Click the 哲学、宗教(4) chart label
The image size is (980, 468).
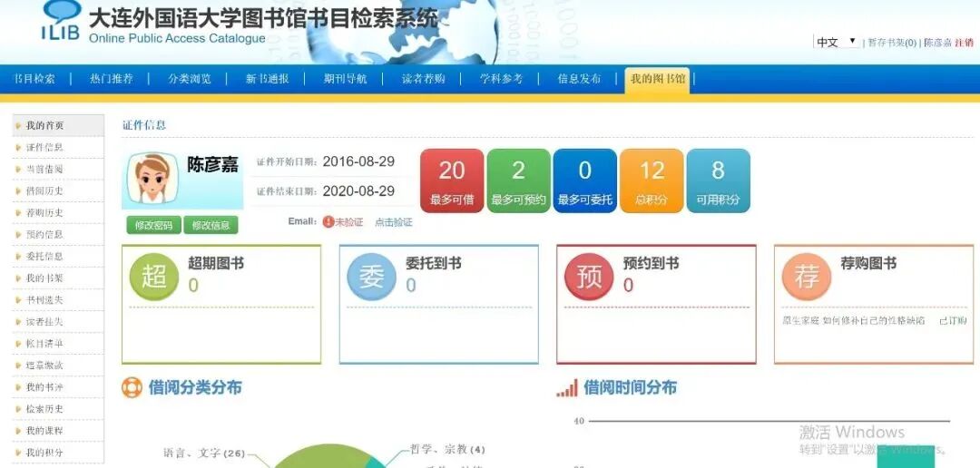(x=447, y=449)
